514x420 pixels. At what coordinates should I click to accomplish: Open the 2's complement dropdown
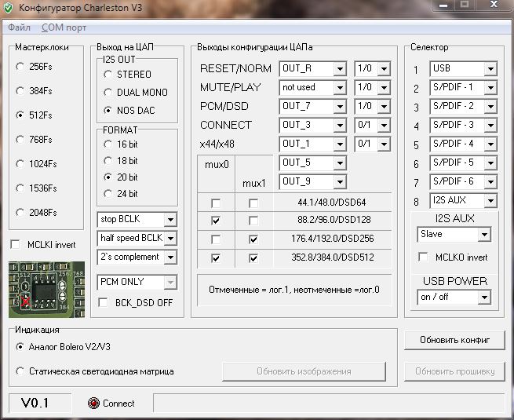pyautogui.click(x=137, y=257)
